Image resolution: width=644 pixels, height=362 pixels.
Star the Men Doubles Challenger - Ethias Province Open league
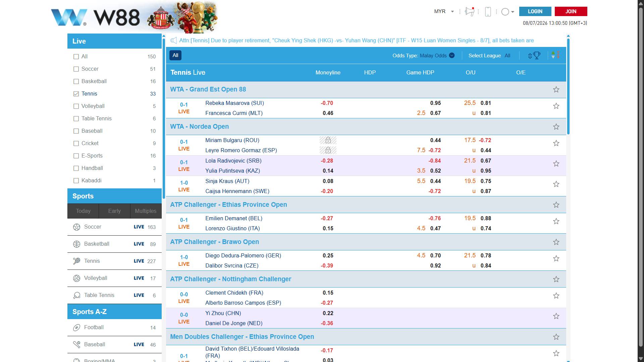point(556,337)
